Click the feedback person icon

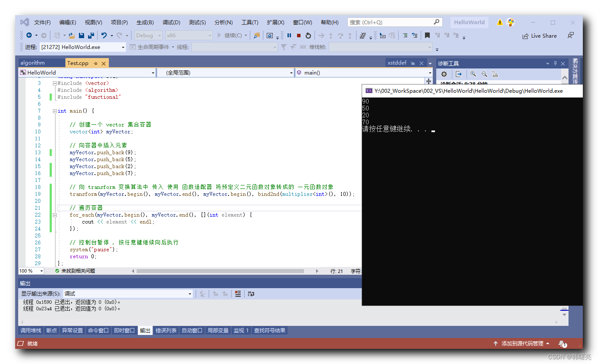point(571,36)
